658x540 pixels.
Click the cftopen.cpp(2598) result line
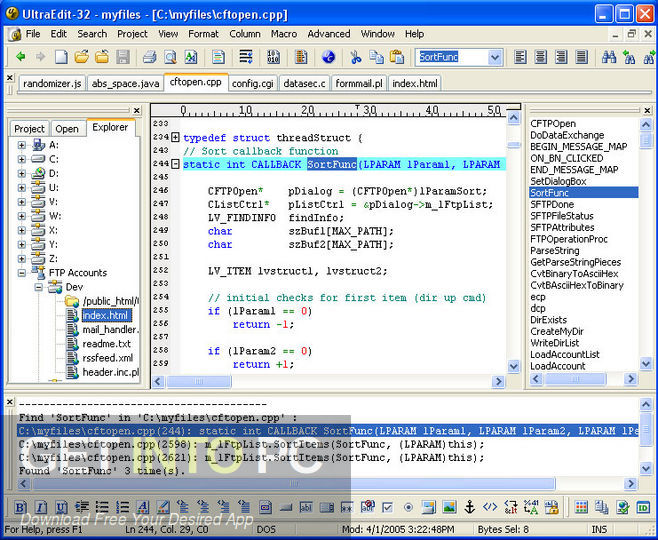(x=251, y=444)
